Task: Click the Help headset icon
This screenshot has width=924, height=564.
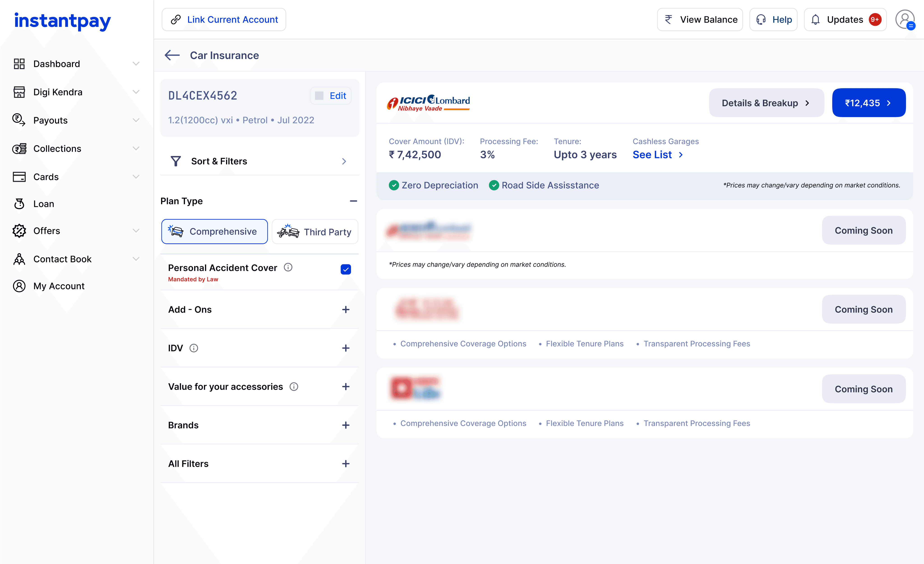Action: tap(761, 19)
